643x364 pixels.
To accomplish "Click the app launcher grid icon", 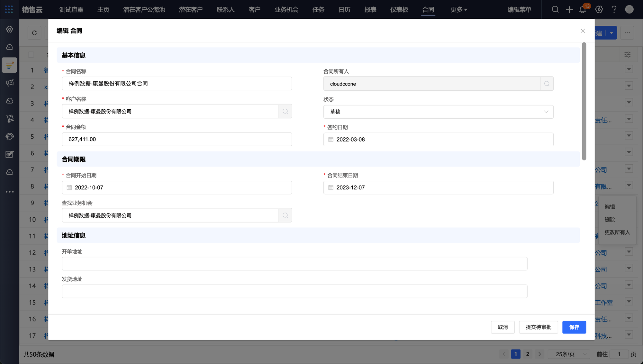I will pyautogui.click(x=9, y=9).
